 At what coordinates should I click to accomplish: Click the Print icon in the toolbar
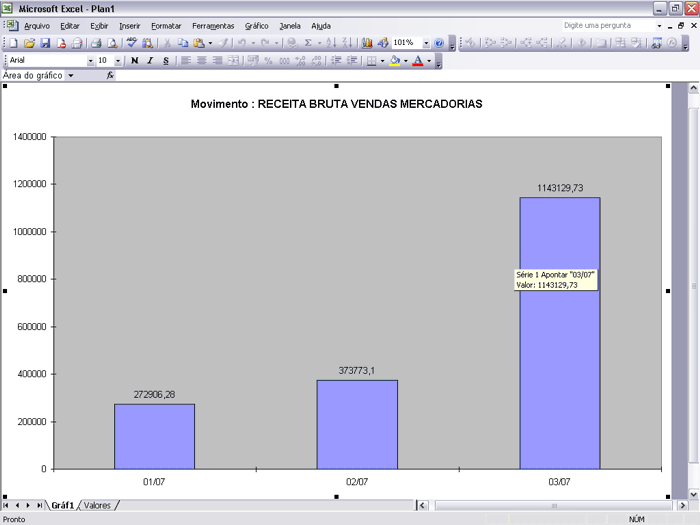pyautogui.click(x=96, y=43)
